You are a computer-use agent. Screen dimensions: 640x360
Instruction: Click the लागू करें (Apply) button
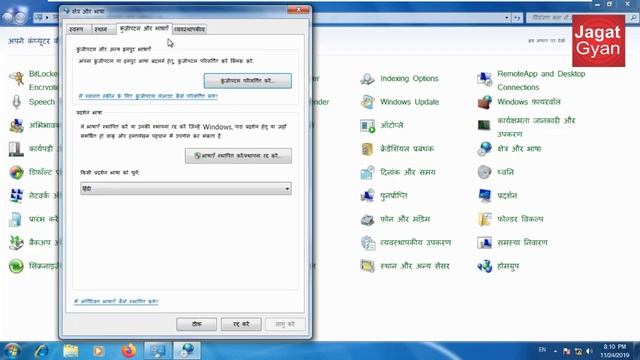point(285,324)
